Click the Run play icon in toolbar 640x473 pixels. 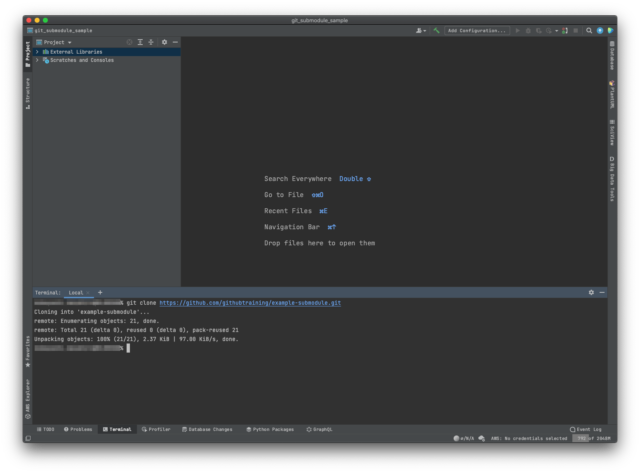[518, 31]
